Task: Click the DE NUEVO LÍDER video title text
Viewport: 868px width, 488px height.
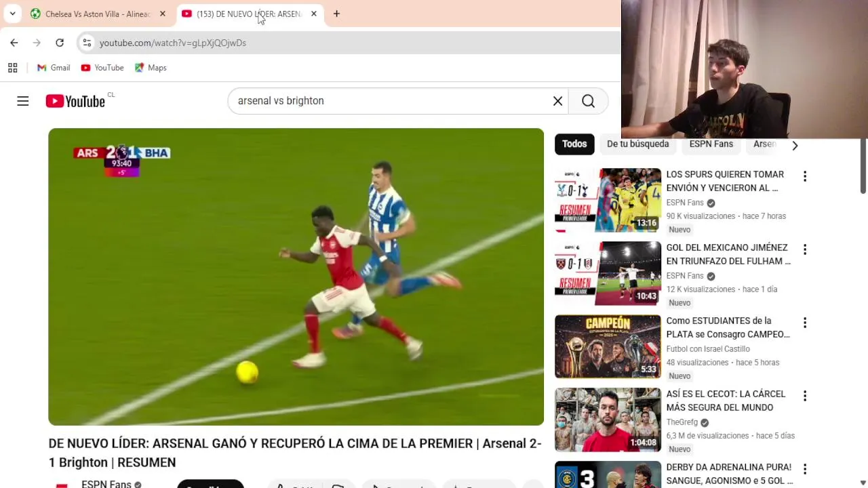Action: pyautogui.click(x=295, y=453)
